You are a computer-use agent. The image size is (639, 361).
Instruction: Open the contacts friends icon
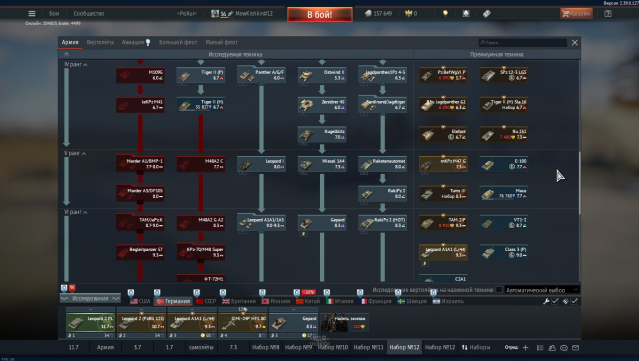(552, 348)
